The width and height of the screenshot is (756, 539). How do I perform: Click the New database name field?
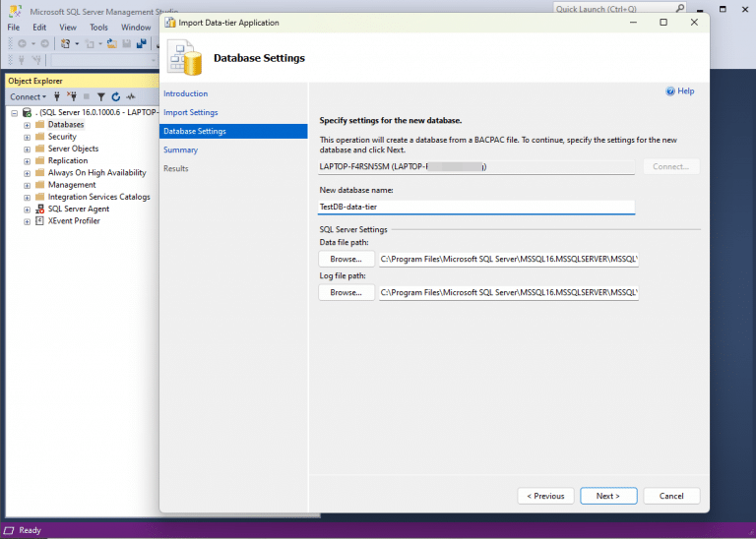476,208
